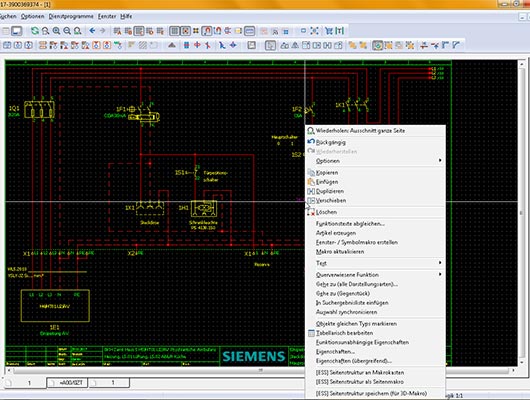Image resolution: width=530 pixels, height=400 pixels.
Task: Click the first orange overlapping squares icon
Action: [x=352, y=45]
